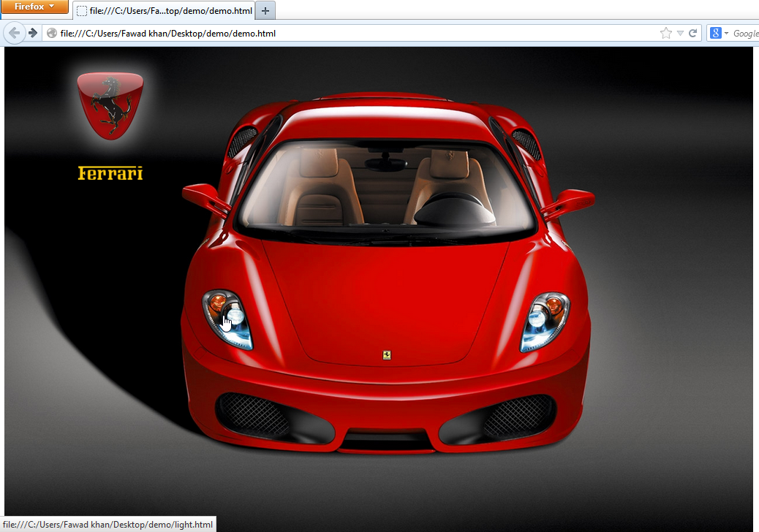Open the Firefox application menu button
The image size is (759, 532).
pos(34,7)
